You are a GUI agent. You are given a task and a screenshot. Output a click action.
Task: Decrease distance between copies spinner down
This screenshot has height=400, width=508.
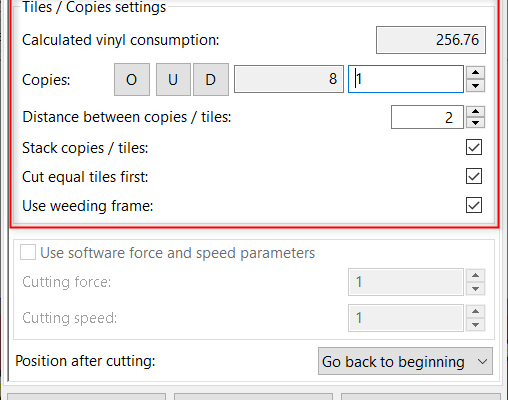476,123
